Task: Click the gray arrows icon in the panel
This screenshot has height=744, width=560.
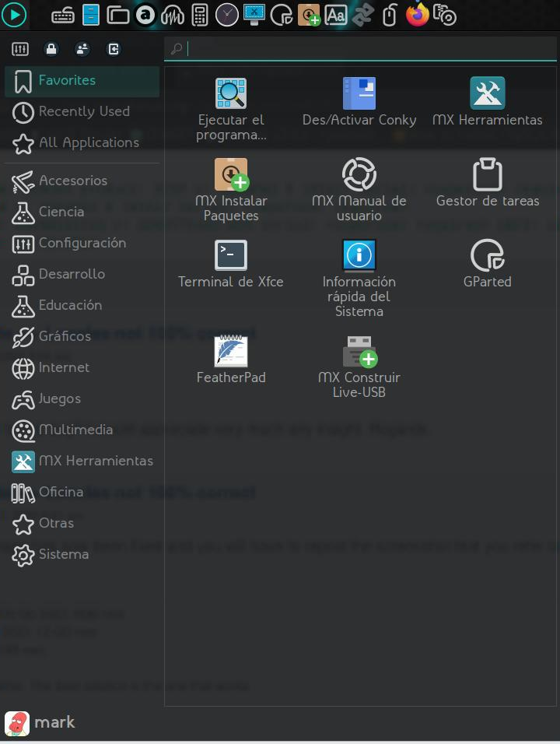Action: pos(362,16)
